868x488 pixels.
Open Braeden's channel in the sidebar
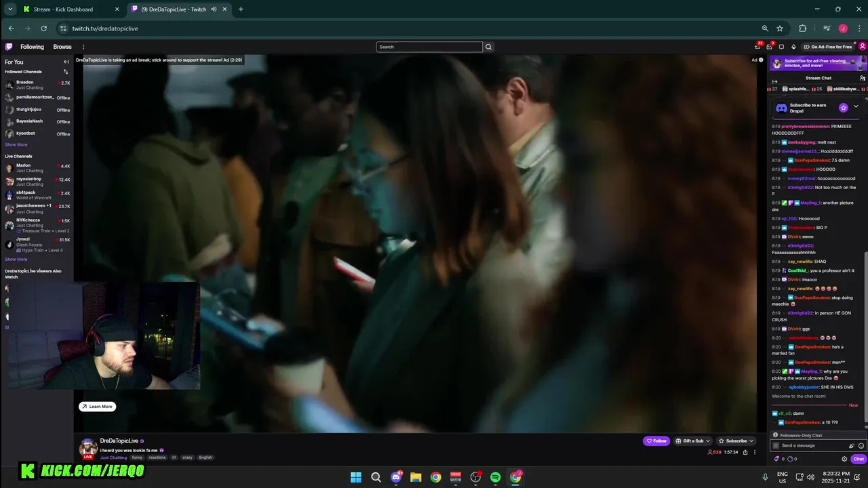(37, 85)
